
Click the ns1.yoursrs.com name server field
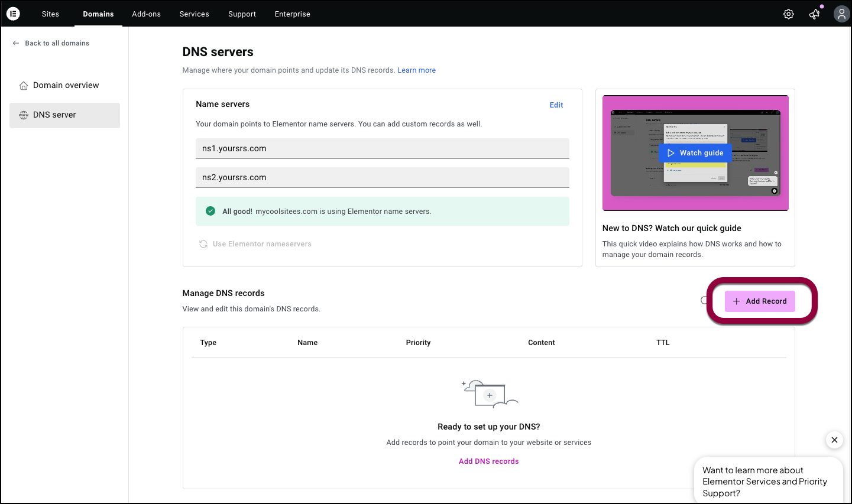[x=382, y=149]
